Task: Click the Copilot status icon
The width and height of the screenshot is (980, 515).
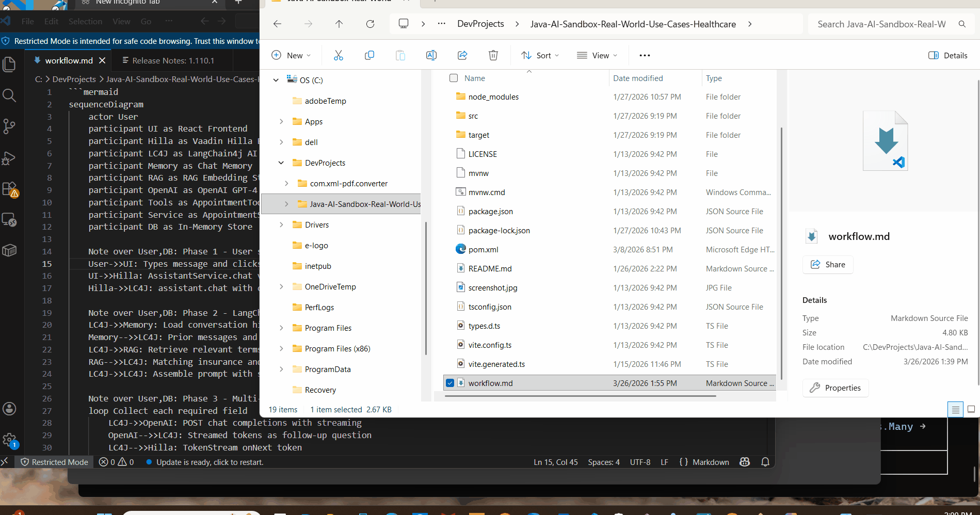Action: coord(745,462)
